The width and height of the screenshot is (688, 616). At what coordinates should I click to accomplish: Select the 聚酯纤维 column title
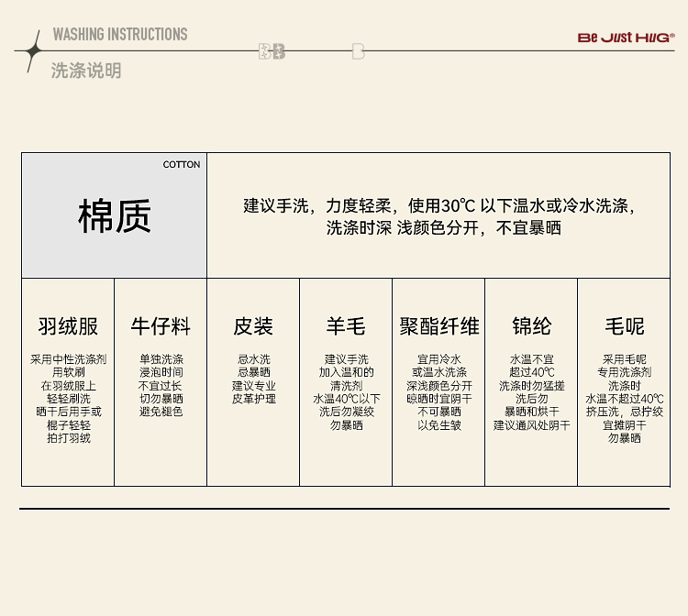tap(438, 326)
